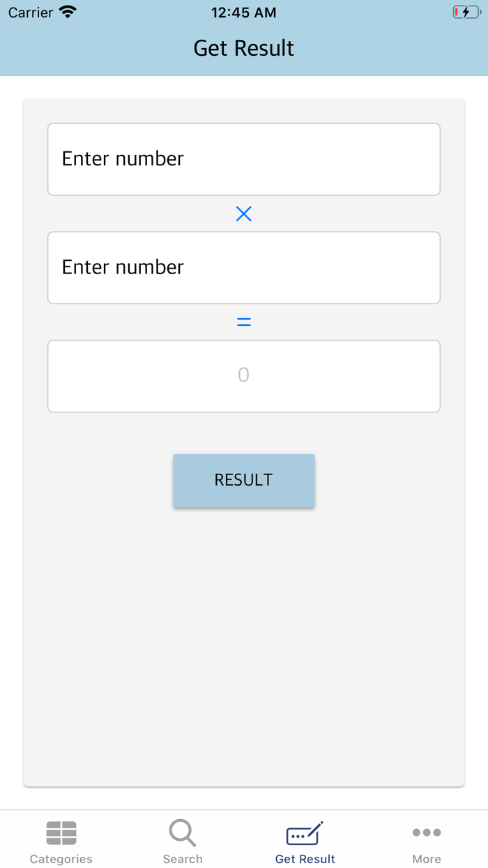Open the Search tab label
Image resolution: width=488 pixels, height=868 pixels.
pos(183,859)
